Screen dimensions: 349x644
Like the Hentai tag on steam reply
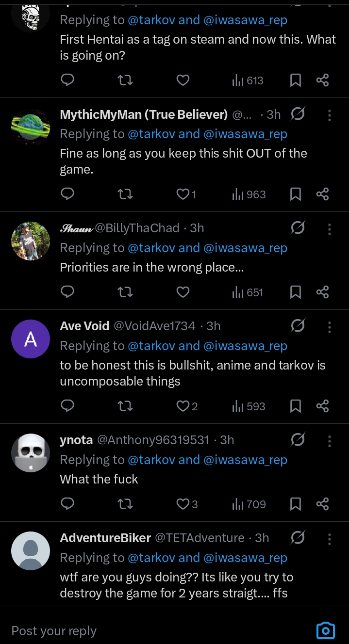point(183,80)
